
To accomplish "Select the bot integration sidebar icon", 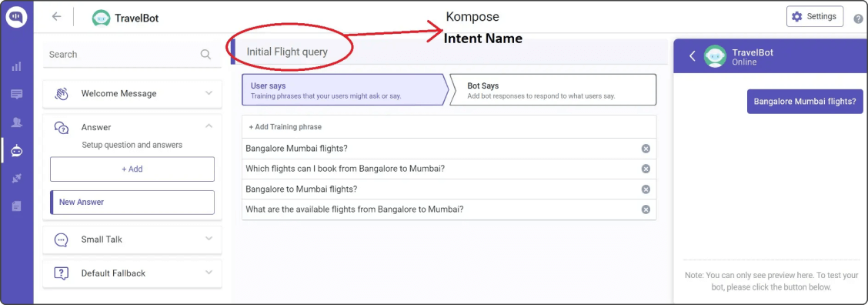I will coord(17,150).
